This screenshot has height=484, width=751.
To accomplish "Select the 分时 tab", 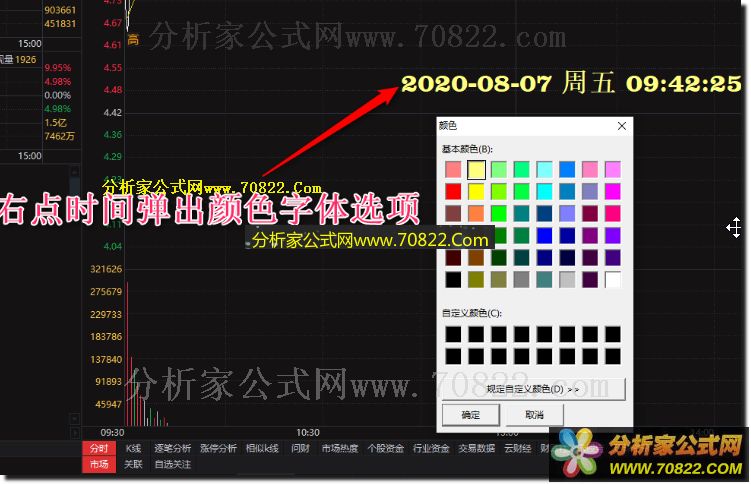I will 99,449.
